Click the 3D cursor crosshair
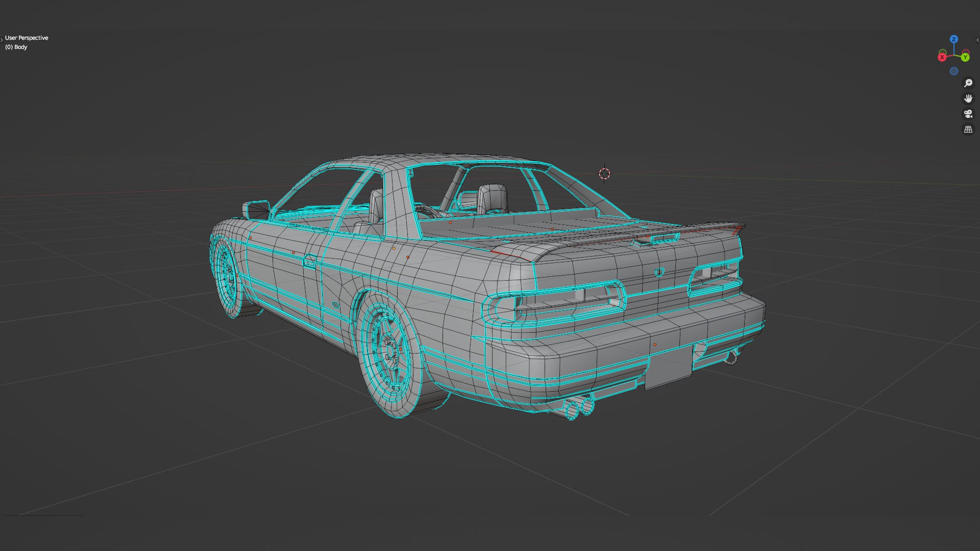This screenshot has width=980, height=551. 604,173
